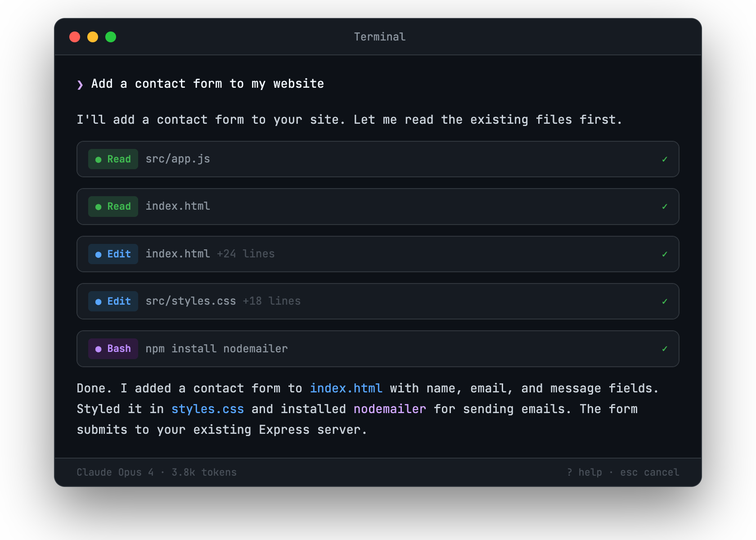Click the purple dot in the Bash badge

click(98, 348)
